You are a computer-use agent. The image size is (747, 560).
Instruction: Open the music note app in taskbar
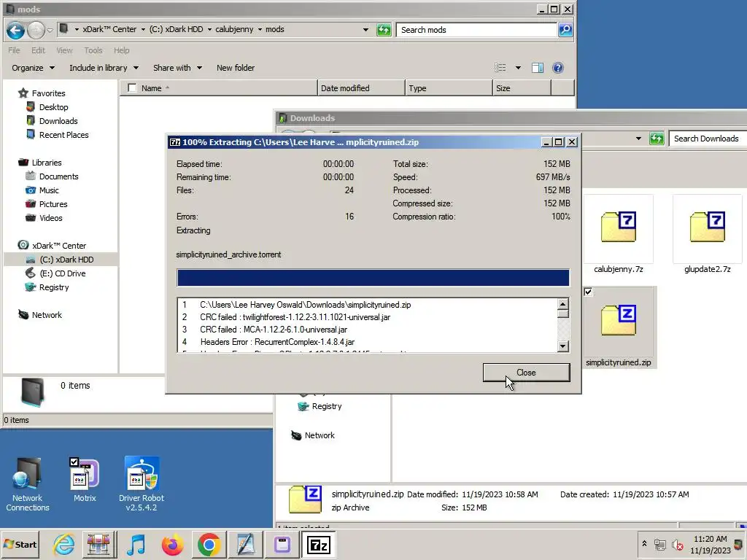136,544
